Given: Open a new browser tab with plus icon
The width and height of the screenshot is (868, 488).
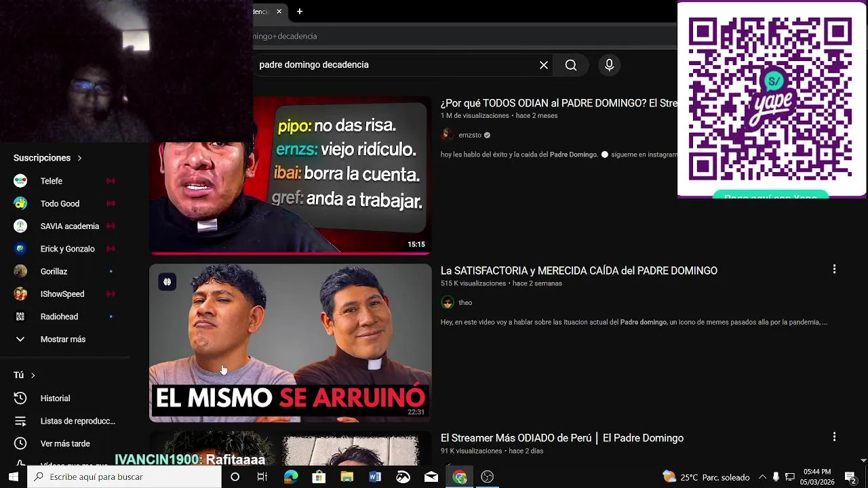Looking at the screenshot, I should (299, 12).
